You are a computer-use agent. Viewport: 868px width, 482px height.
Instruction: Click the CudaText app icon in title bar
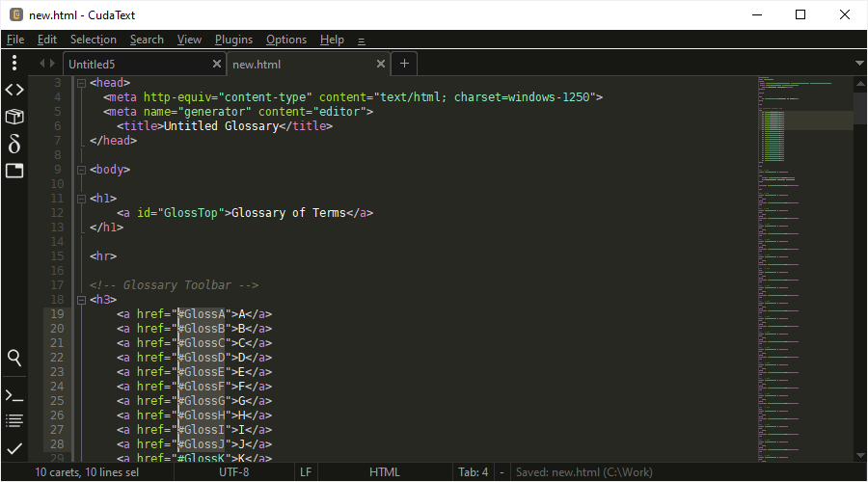tap(16, 14)
